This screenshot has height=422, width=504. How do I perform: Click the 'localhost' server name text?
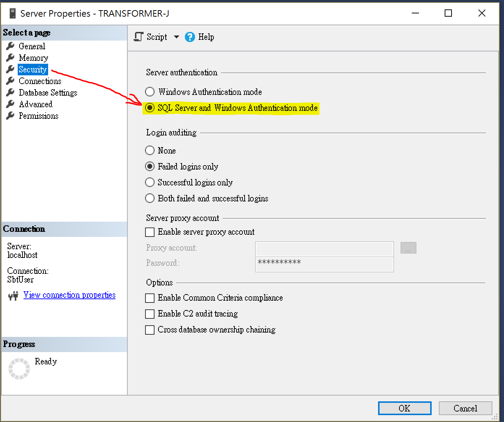pyautogui.click(x=22, y=255)
